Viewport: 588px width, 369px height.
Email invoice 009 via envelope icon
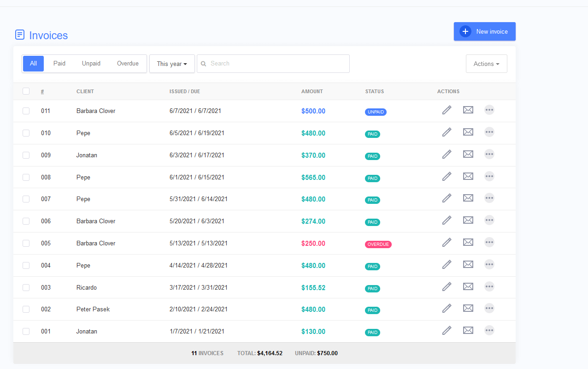tap(468, 154)
